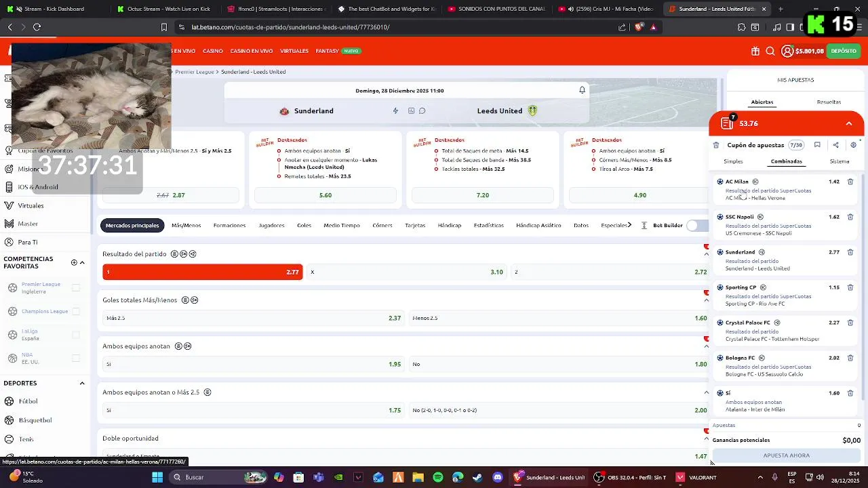868x488 pixels.
Task: Click the Windows Start button
Action: click(157, 477)
